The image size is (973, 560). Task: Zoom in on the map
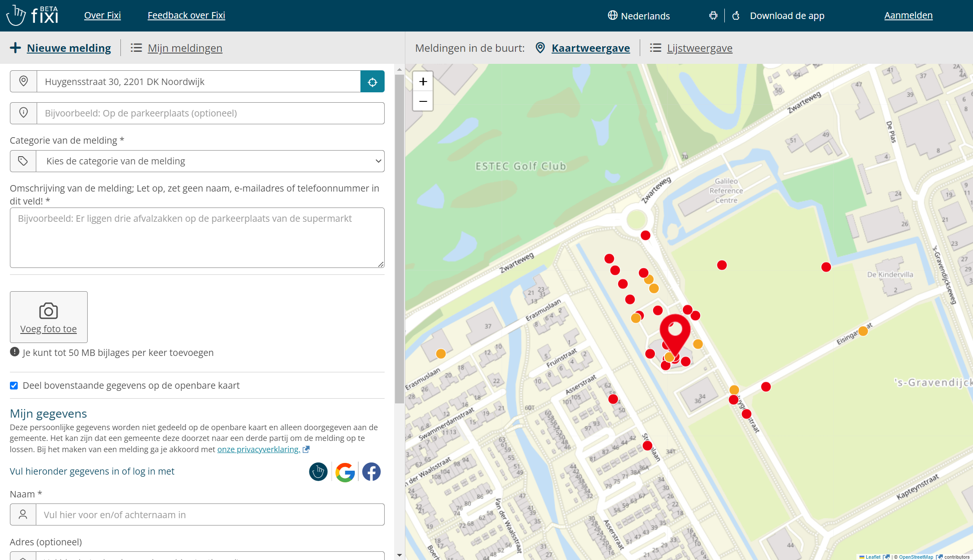pos(423,82)
